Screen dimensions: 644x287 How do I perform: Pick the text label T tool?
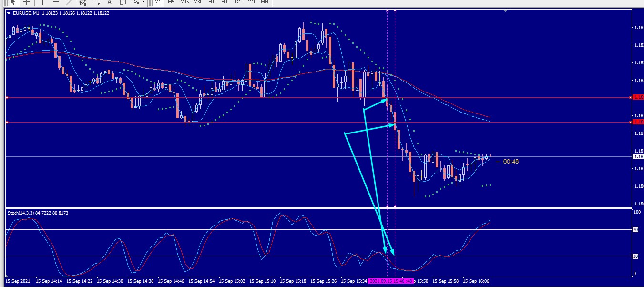pyautogui.click(x=123, y=2)
